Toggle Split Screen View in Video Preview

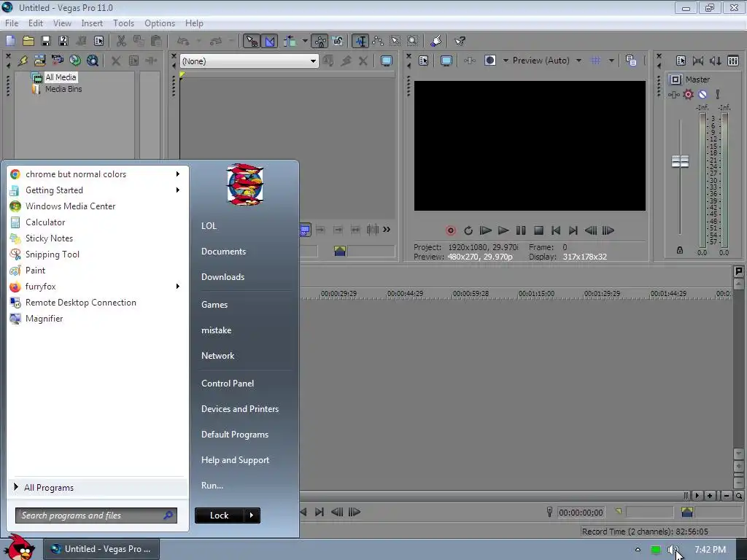click(x=489, y=61)
